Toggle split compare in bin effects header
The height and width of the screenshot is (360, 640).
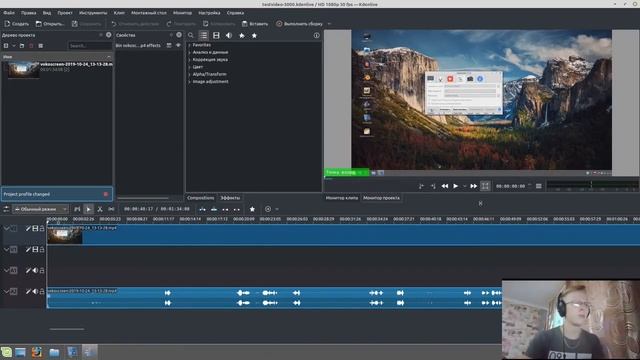point(169,45)
